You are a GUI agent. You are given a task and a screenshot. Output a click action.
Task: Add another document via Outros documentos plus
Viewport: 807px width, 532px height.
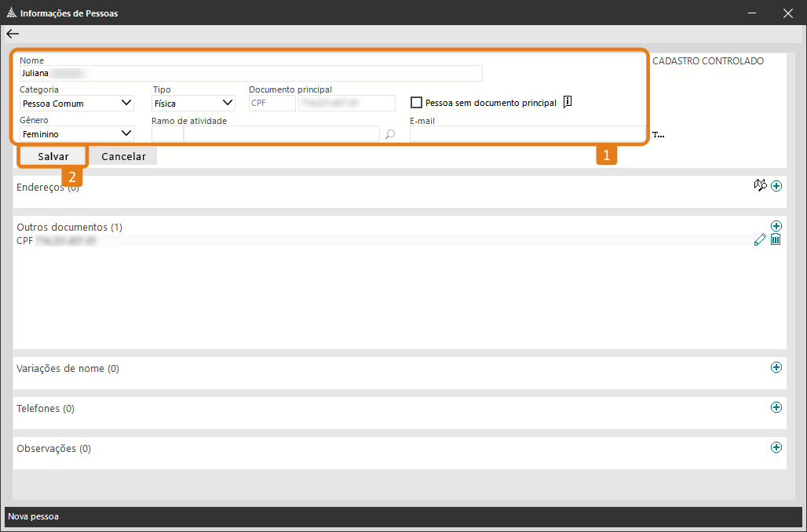(x=776, y=226)
